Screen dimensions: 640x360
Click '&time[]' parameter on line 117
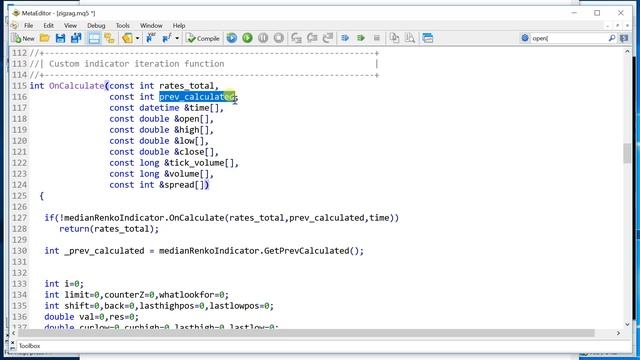click(x=202, y=108)
